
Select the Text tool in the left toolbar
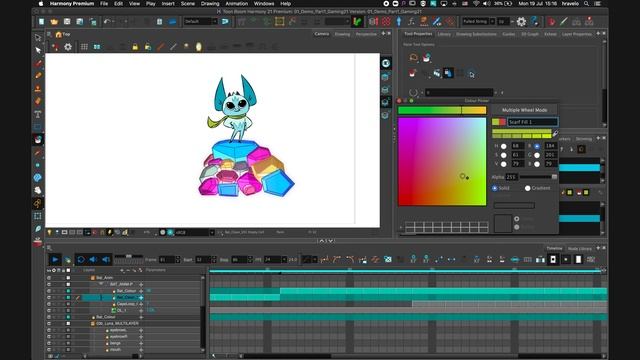(38, 114)
